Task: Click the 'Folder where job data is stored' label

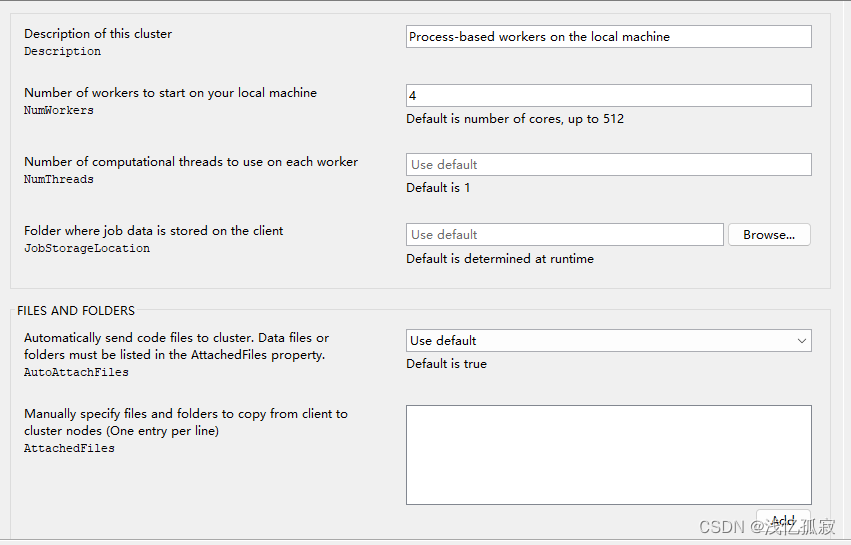Action: [153, 231]
